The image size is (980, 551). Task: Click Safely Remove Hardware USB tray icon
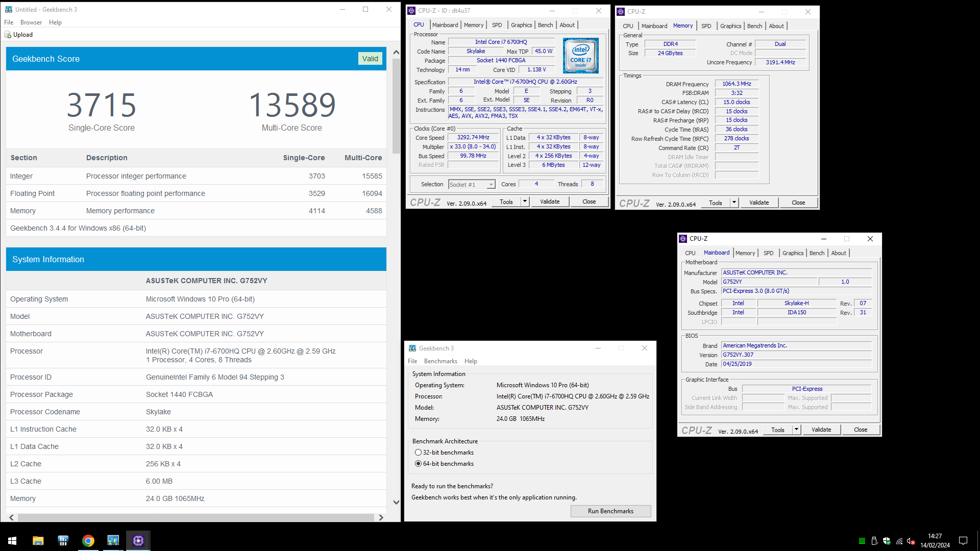coord(874,541)
